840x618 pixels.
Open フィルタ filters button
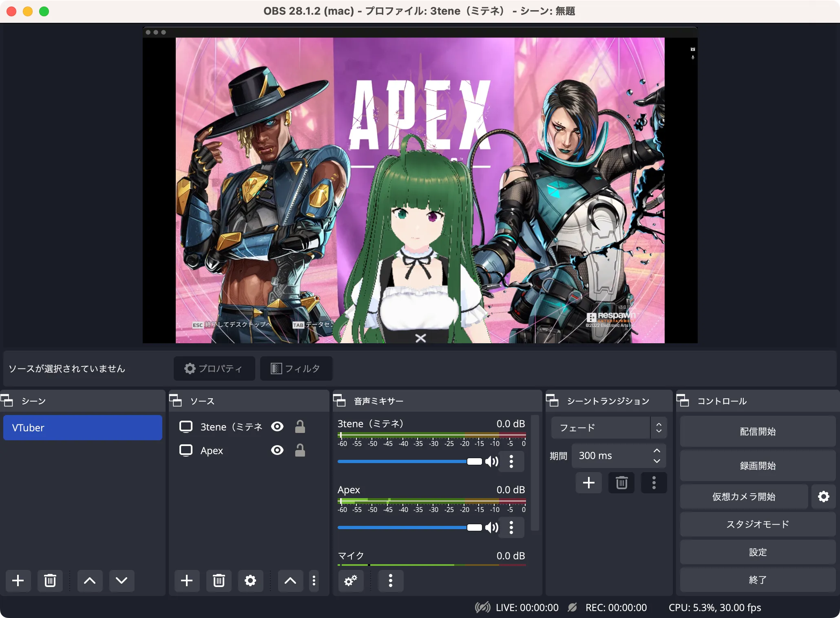click(x=296, y=369)
